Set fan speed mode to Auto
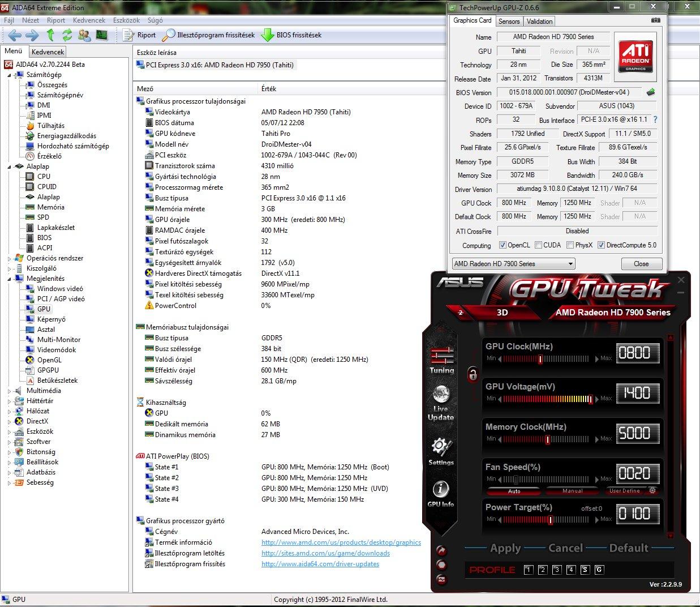 [514, 491]
